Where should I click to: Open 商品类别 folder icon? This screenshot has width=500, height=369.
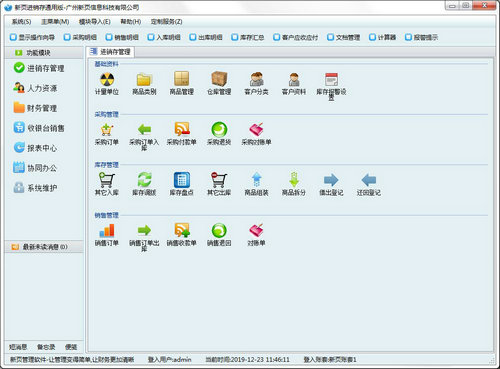point(144,84)
